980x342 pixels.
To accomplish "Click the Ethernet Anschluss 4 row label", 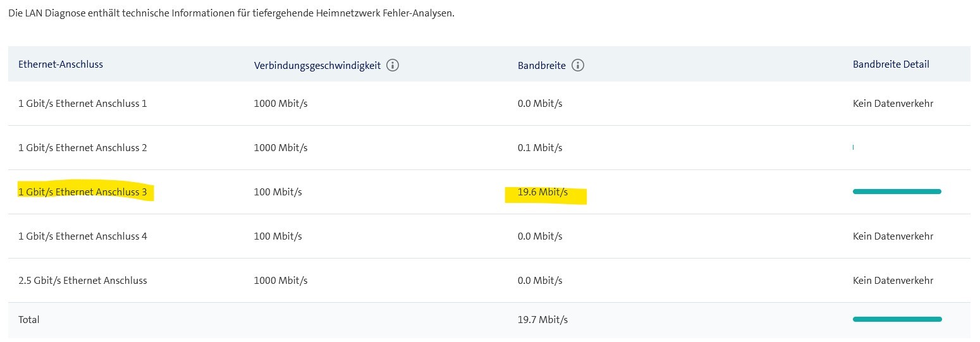I will pyautogui.click(x=83, y=236).
